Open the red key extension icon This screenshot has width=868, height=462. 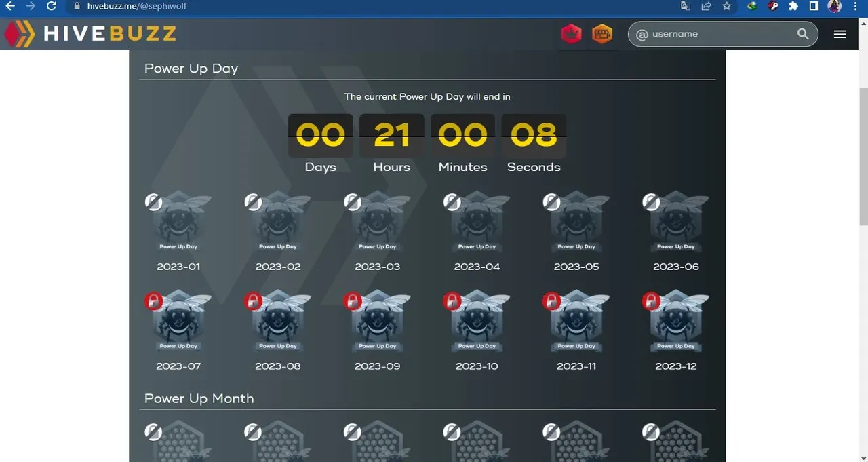coord(772,6)
